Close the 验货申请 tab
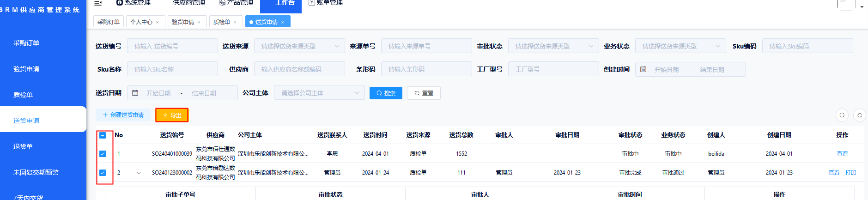This screenshot has width=868, height=200. [199, 22]
